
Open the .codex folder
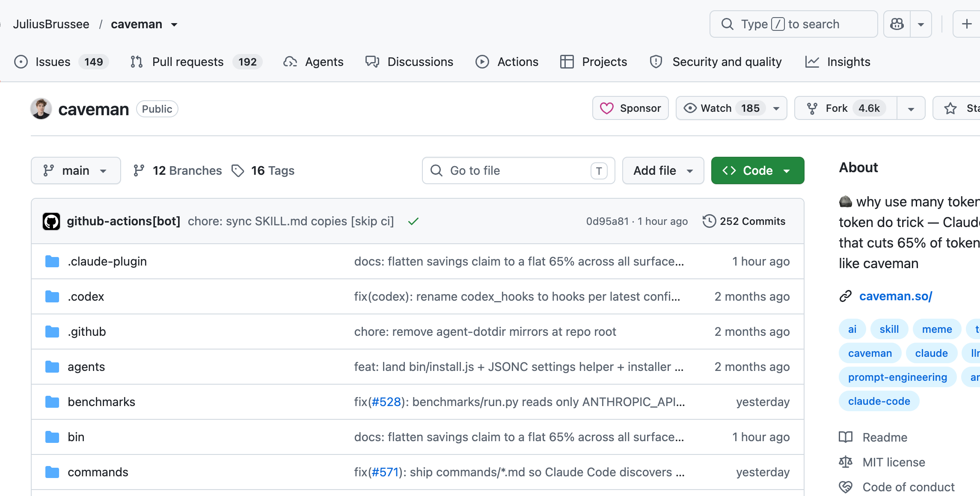86,296
